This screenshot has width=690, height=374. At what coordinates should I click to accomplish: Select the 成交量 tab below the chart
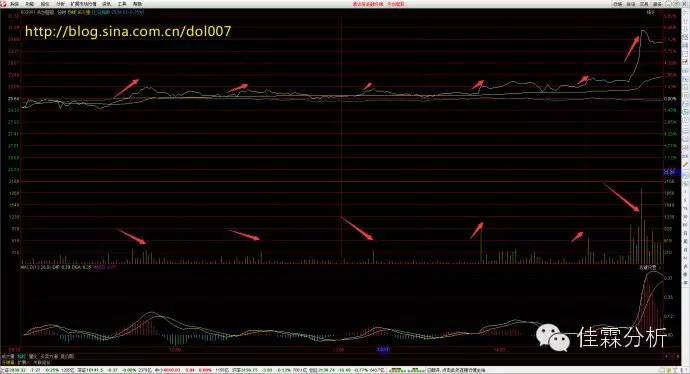point(8,357)
